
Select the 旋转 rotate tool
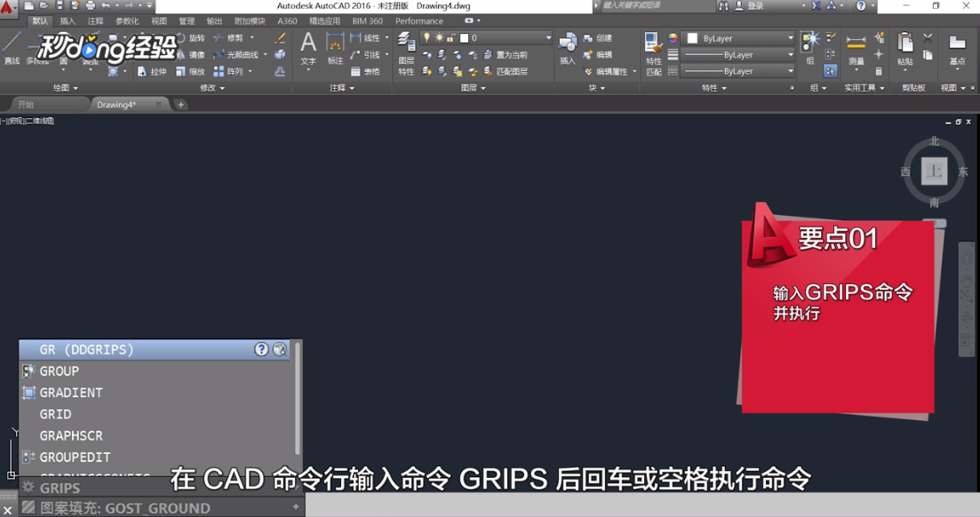click(191, 38)
